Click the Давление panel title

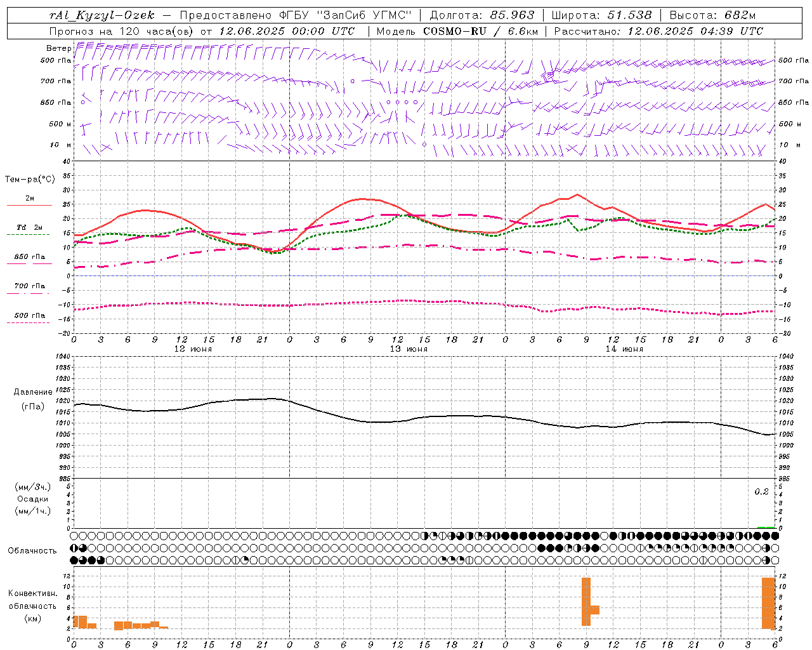pos(33,392)
